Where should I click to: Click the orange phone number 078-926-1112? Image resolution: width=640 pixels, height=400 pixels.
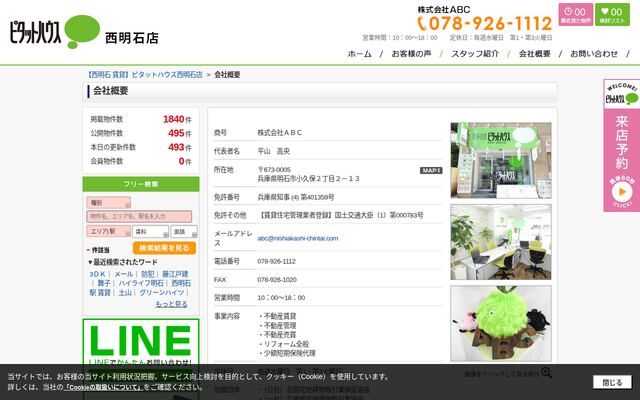(x=484, y=23)
